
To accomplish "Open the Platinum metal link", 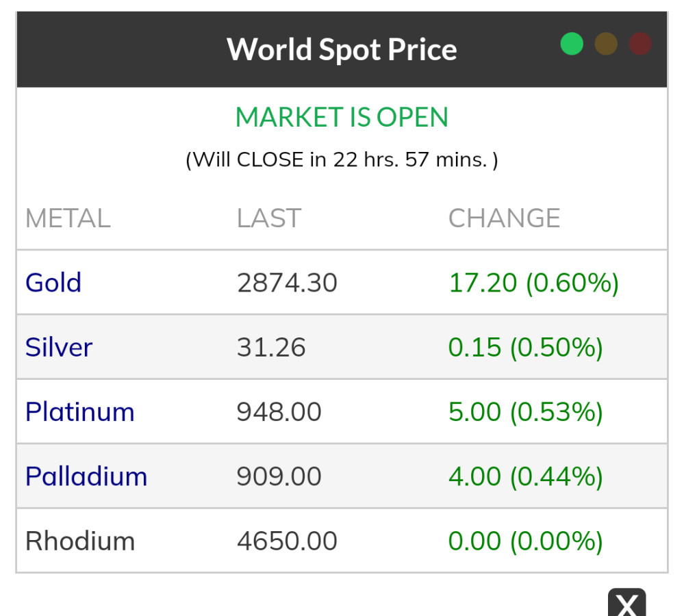I will pos(80,412).
